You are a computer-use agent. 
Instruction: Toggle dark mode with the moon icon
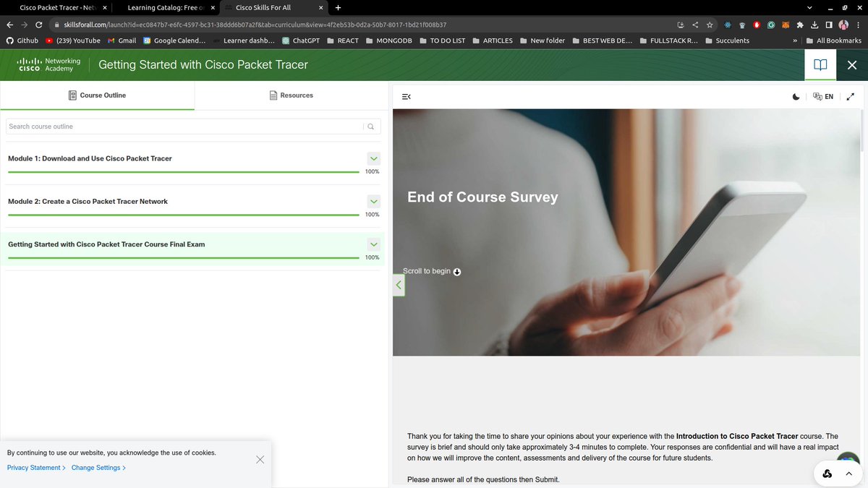(x=796, y=96)
